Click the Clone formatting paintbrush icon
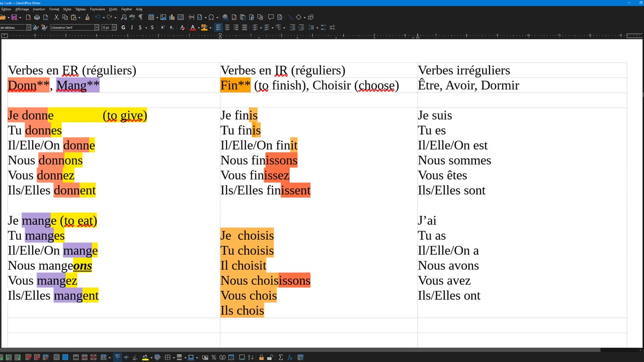Viewport: 644px width, 362px height. point(87,17)
